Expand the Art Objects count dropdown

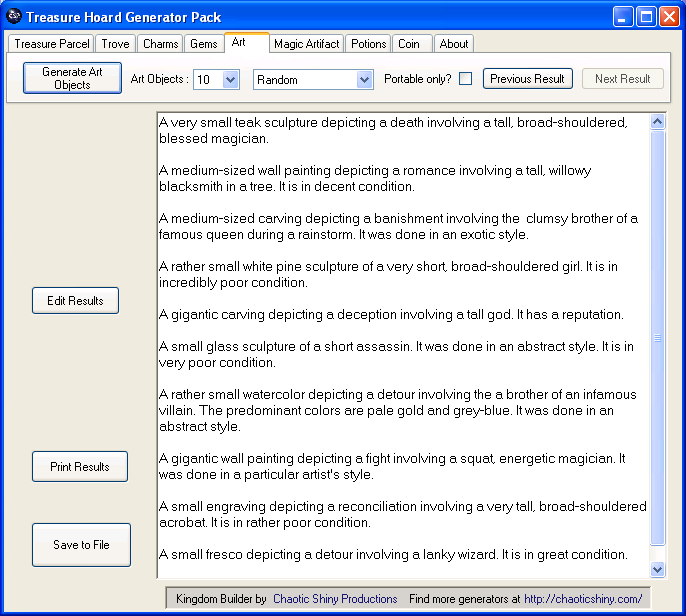(x=231, y=80)
